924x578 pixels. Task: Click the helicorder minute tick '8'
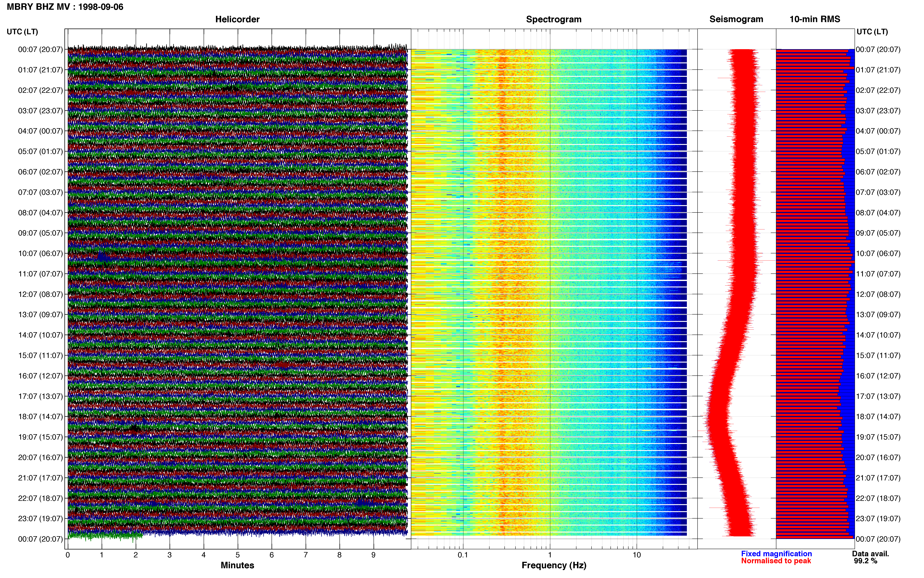click(x=339, y=555)
